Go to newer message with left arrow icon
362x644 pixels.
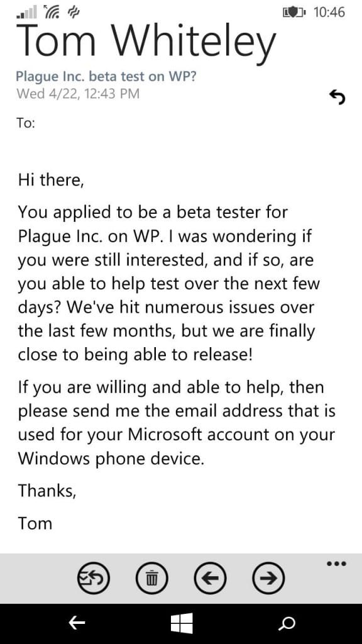(x=210, y=579)
